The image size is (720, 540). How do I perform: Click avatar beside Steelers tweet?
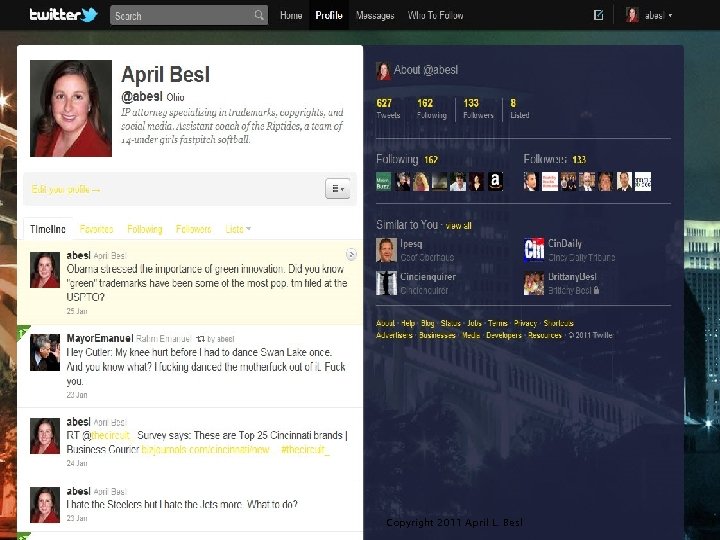click(x=45, y=505)
